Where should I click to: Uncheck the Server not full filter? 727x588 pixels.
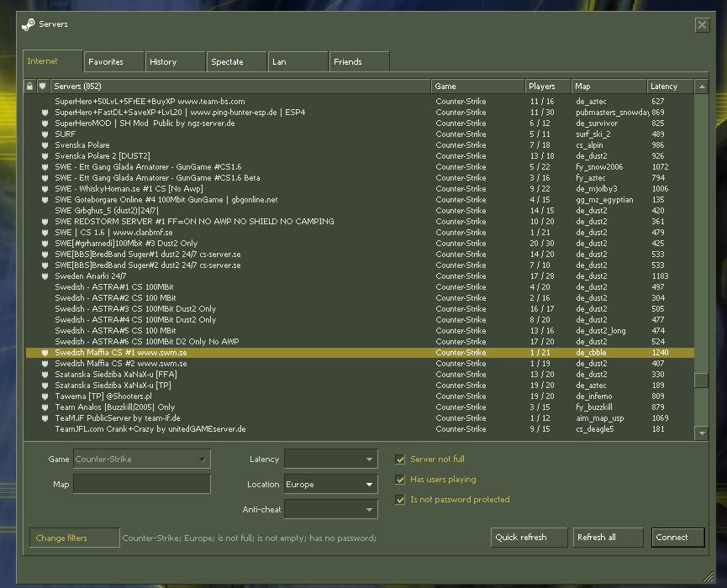[400, 459]
